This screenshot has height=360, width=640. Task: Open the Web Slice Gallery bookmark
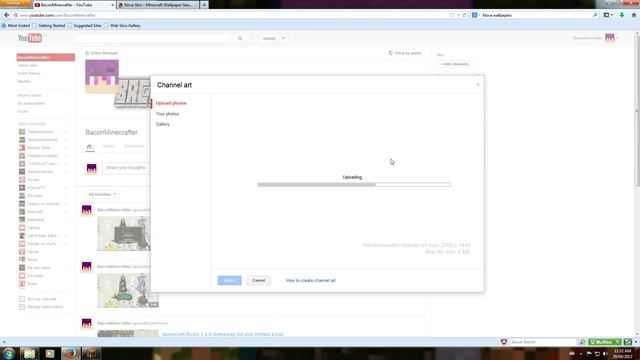tap(122, 25)
